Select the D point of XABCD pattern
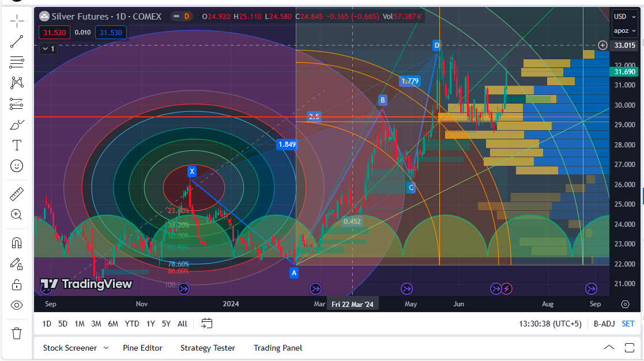Image resolution: width=644 pixels, height=361 pixels. click(436, 45)
